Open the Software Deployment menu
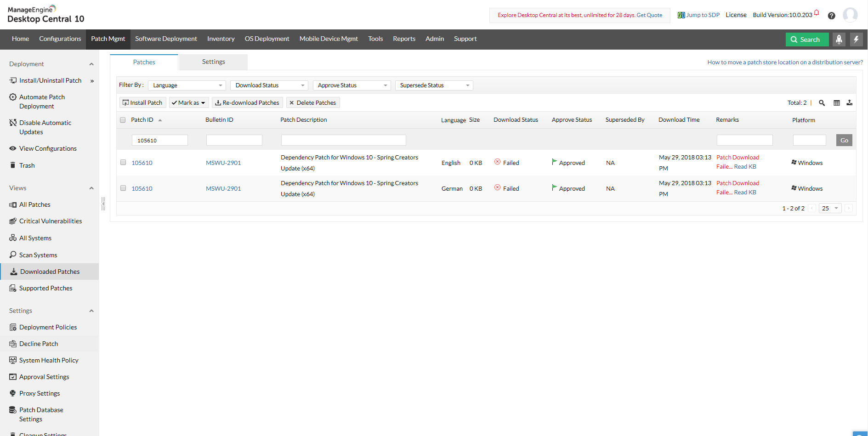 (x=166, y=39)
